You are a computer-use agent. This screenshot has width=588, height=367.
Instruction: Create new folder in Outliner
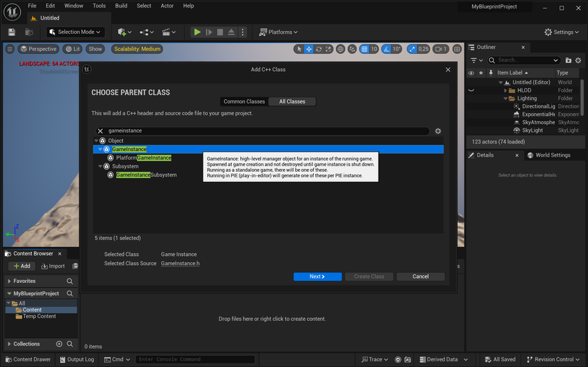point(569,60)
